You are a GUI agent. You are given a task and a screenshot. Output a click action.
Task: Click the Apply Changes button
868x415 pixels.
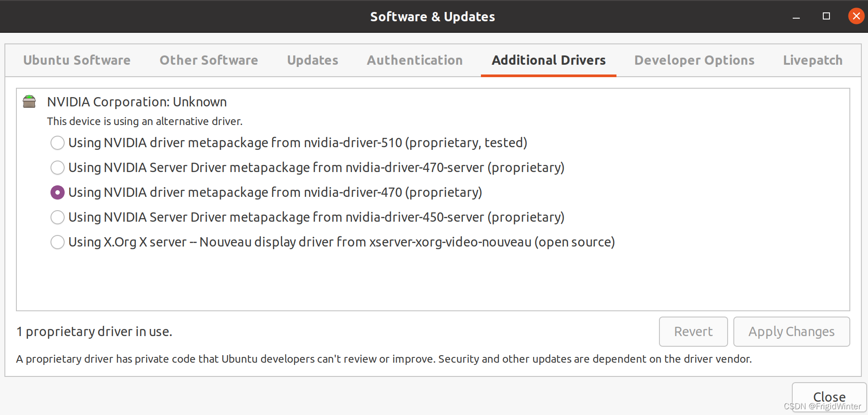coord(791,332)
